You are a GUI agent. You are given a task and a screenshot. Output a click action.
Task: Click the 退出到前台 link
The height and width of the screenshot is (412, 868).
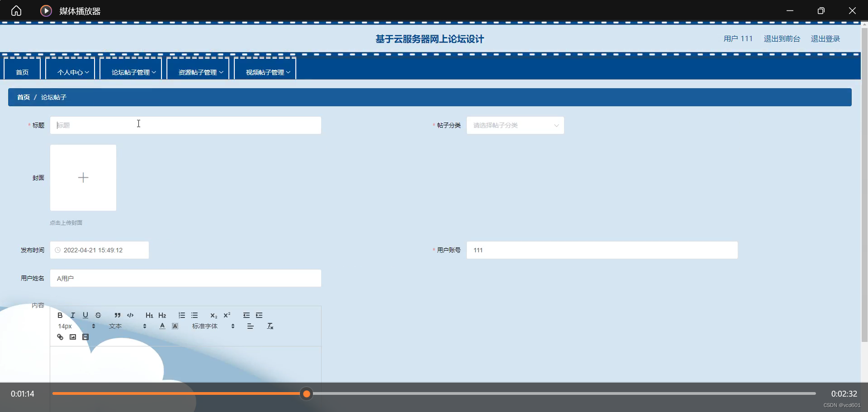click(x=782, y=39)
